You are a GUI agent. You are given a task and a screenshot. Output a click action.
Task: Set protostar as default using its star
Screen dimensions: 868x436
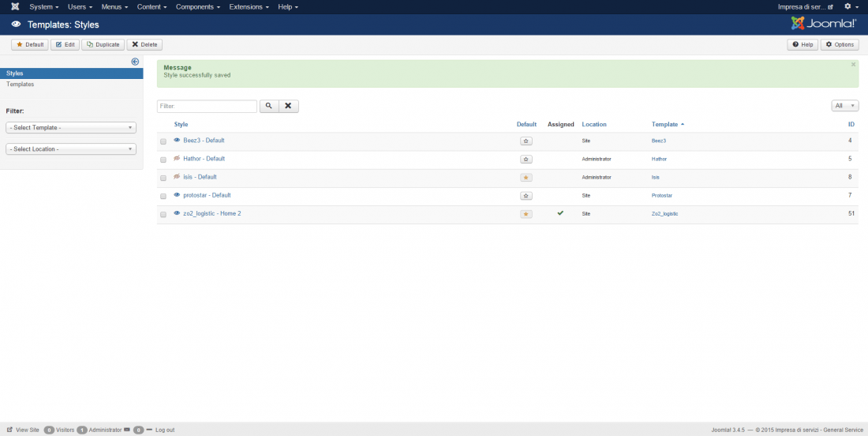point(526,196)
